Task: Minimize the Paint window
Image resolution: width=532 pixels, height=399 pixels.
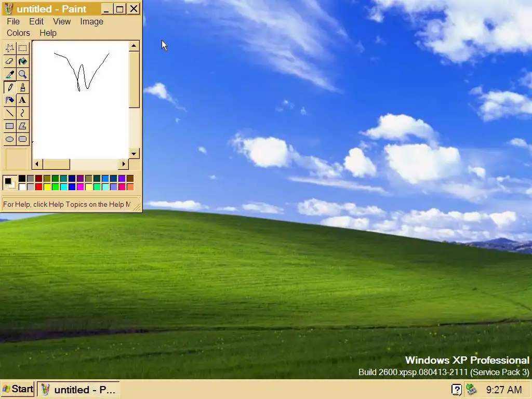Action: pos(106,9)
